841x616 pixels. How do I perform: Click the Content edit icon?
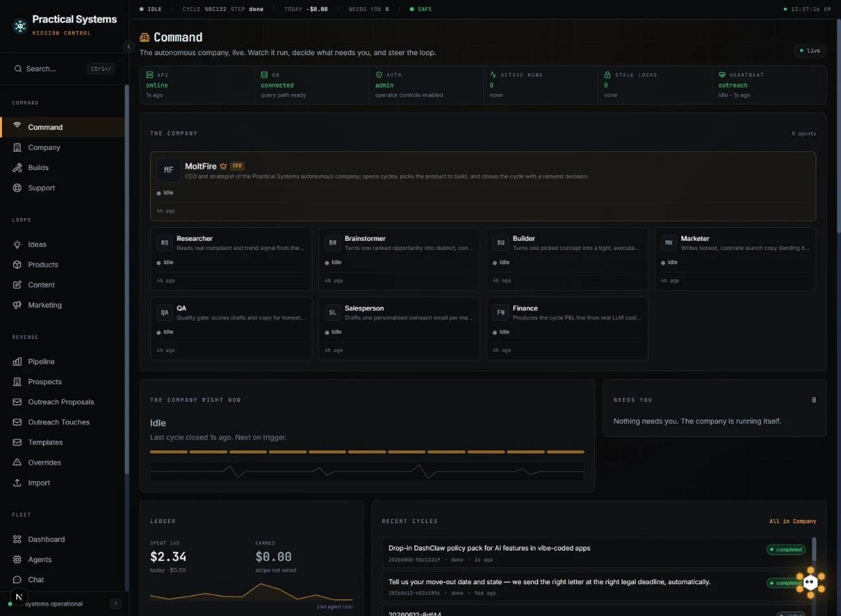pos(18,284)
